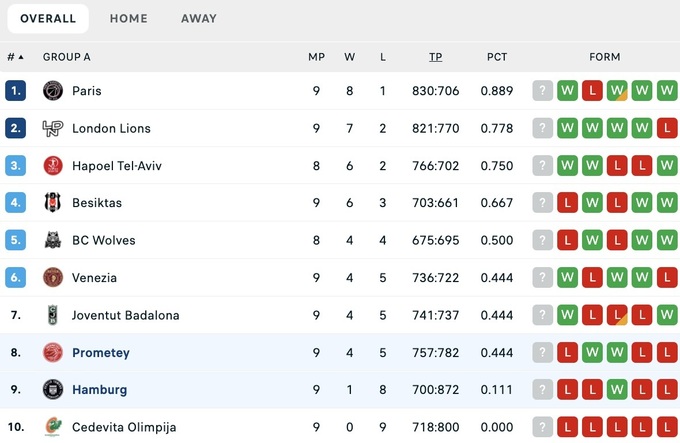Click the Joventut Badalona team logo
Image resolution: width=680 pixels, height=443 pixels.
tap(53, 315)
